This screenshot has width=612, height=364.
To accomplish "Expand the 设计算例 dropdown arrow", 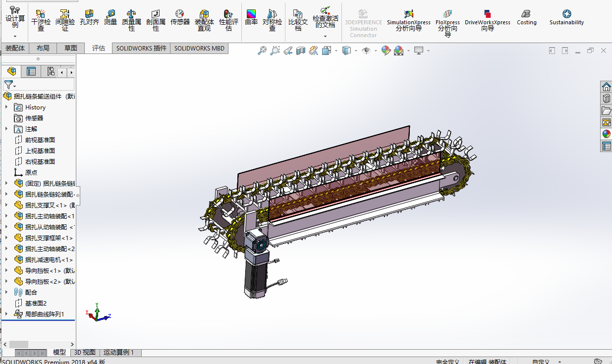I will (x=15, y=36).
